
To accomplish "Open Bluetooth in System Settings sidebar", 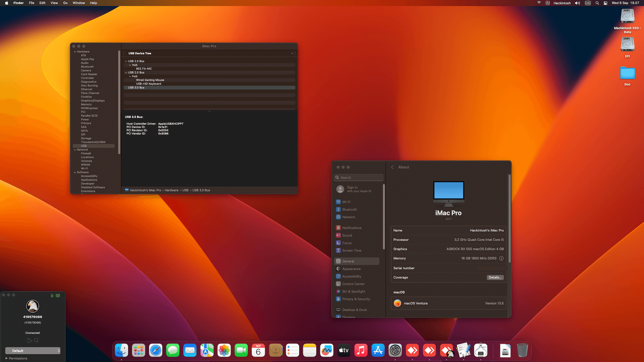I will point(349,209).
